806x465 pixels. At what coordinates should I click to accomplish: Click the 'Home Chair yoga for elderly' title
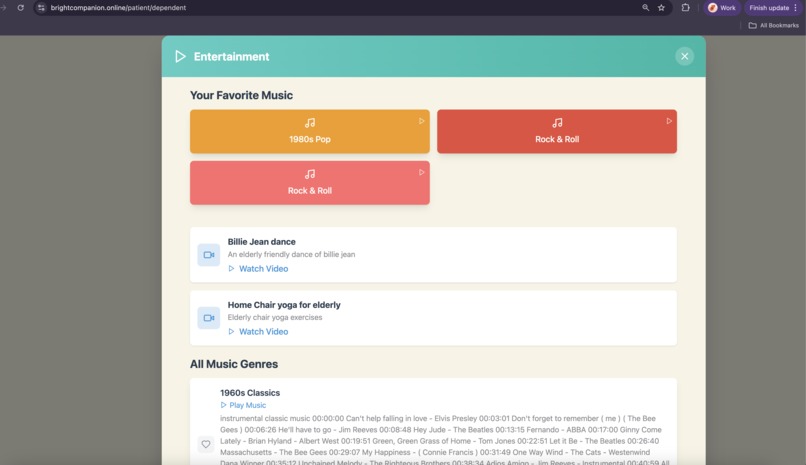pos(284,305)
